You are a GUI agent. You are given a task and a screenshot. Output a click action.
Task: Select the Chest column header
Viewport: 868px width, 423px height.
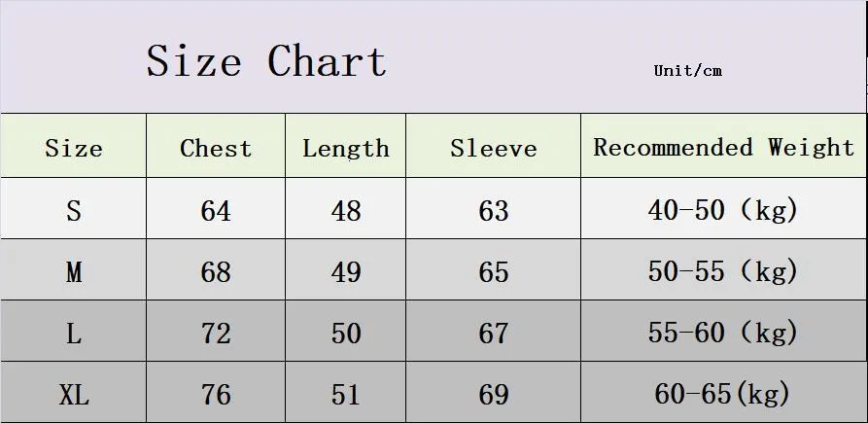[216, 146]
